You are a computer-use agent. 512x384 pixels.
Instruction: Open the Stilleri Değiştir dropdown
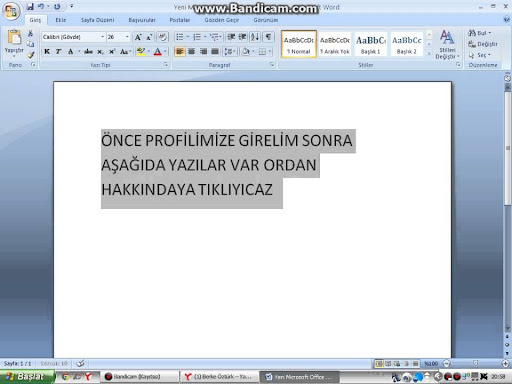coord(447,45)
